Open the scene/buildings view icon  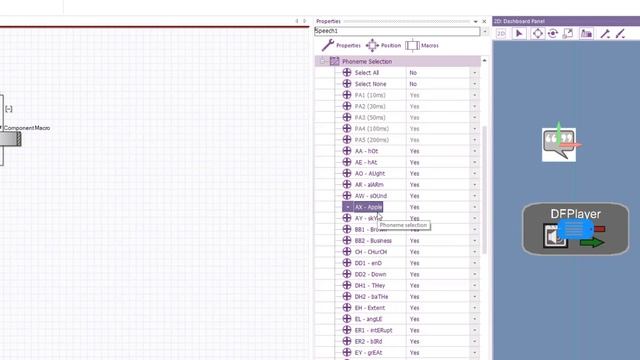pyautogui.click(x=586, y=33)
